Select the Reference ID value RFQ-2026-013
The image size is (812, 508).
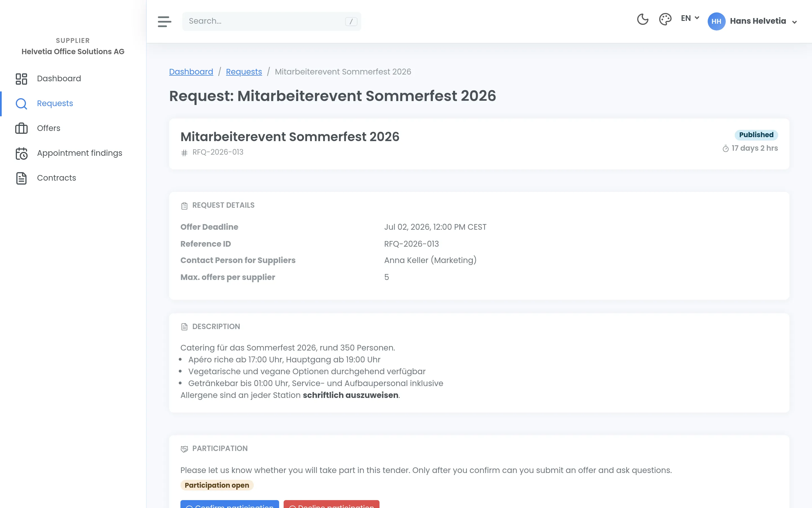(411, 244)
